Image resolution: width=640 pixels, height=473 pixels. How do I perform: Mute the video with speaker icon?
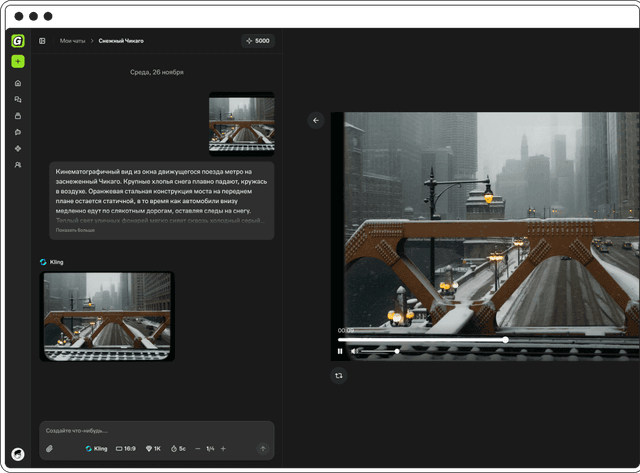[355, 351]
